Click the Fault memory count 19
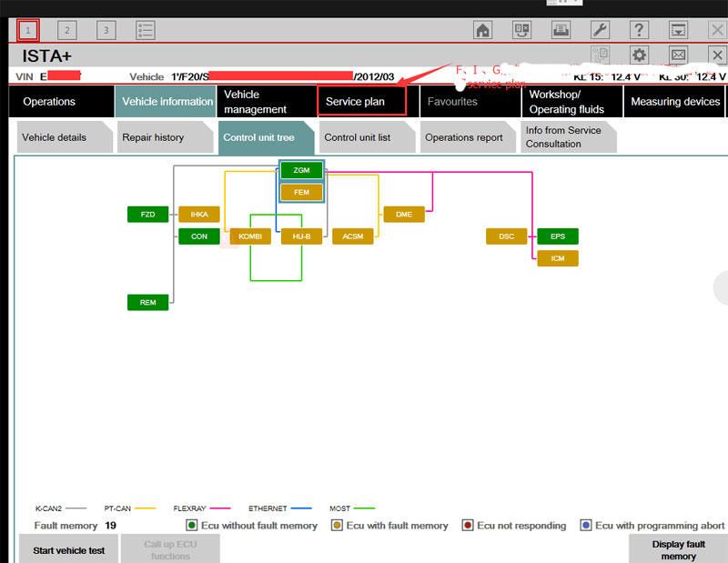The height and width of the screenshot is (563, 728). point(110,526)
